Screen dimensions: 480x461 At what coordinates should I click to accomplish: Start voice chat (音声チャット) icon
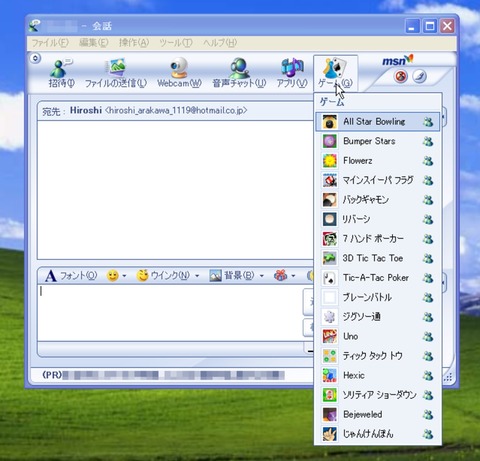pyautogui.click(x=239, y=73)
